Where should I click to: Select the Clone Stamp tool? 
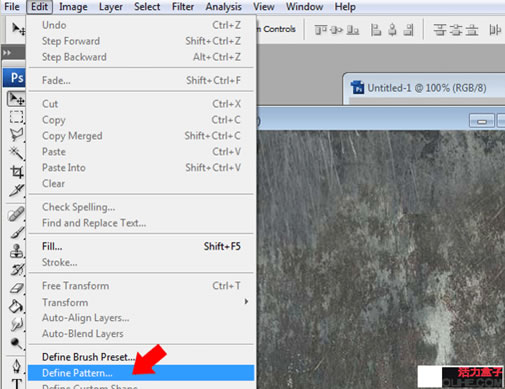(16, 251)
